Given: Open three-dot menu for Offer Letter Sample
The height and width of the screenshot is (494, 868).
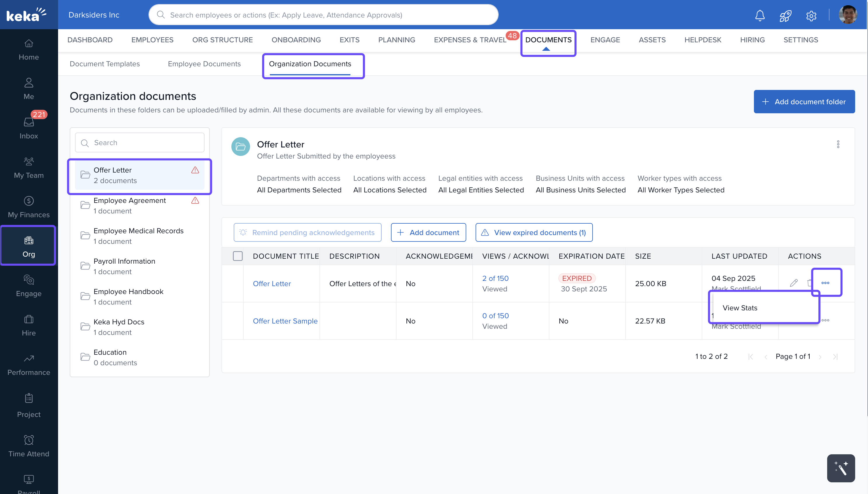Looking at the screenshot, I should 825,320.
